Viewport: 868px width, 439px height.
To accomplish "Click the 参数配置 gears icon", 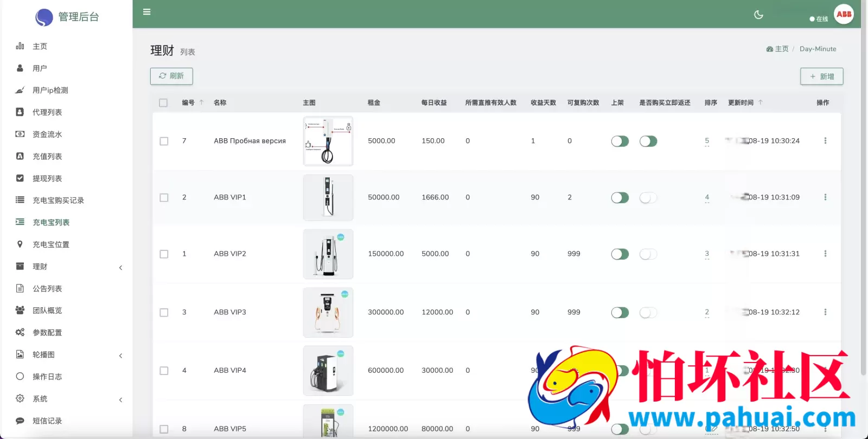I will pyautogui.click(x=20, y=332).
